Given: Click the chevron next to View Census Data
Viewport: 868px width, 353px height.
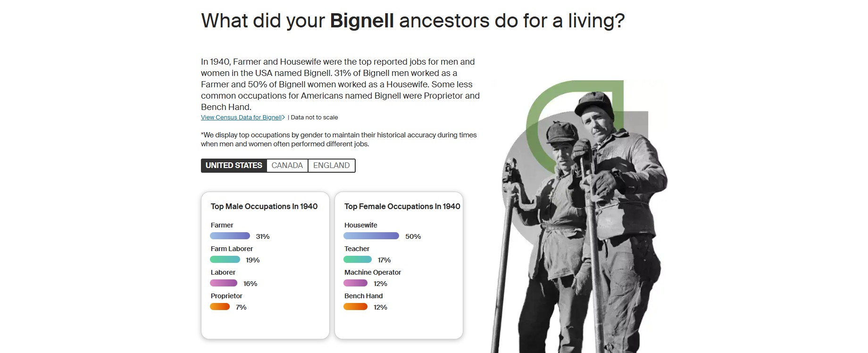Looking at the screenshot, I should point(283,117).
